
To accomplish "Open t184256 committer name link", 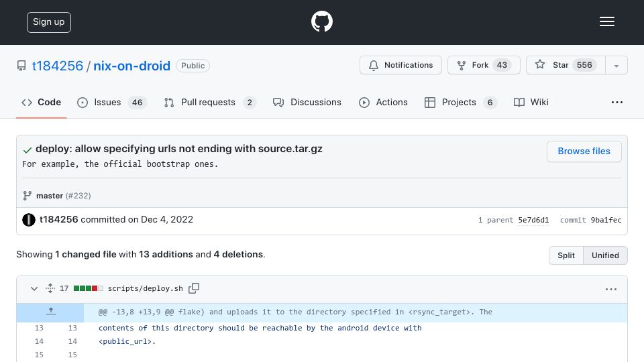I will point(59,220).
